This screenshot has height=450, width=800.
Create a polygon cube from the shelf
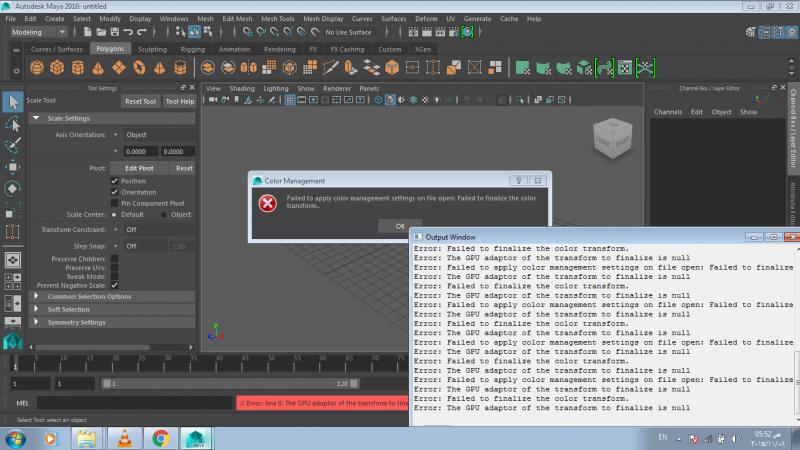click(x=57, y=67)
